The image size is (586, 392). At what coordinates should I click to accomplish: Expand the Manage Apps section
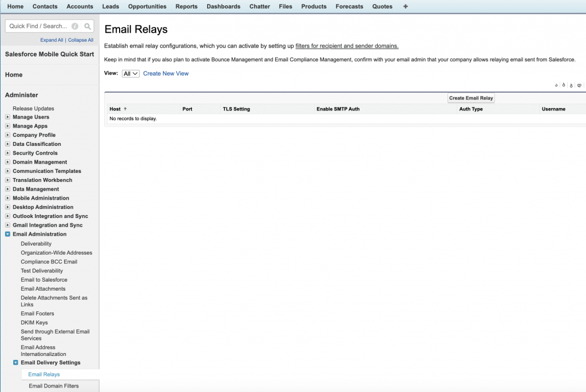pos(7,126)
